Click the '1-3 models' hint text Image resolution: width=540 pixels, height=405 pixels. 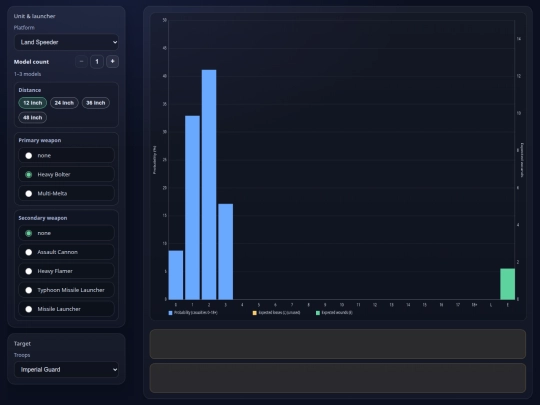pyautogui.click(x=28, y=74)
